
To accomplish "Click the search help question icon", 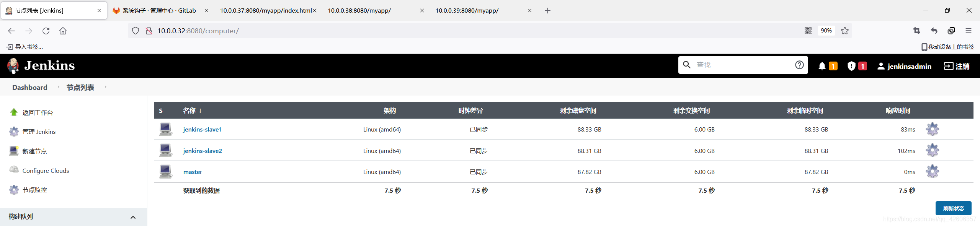I will [x=799, y=65].
